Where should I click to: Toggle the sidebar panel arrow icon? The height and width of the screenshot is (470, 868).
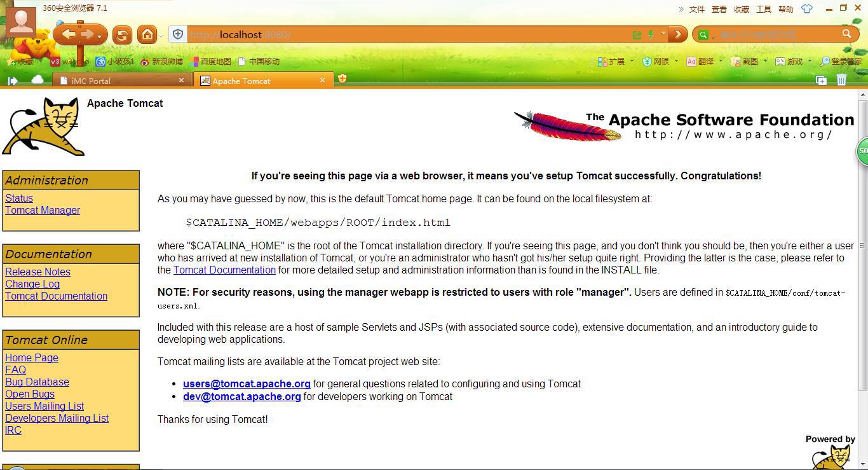pos(13,80)
